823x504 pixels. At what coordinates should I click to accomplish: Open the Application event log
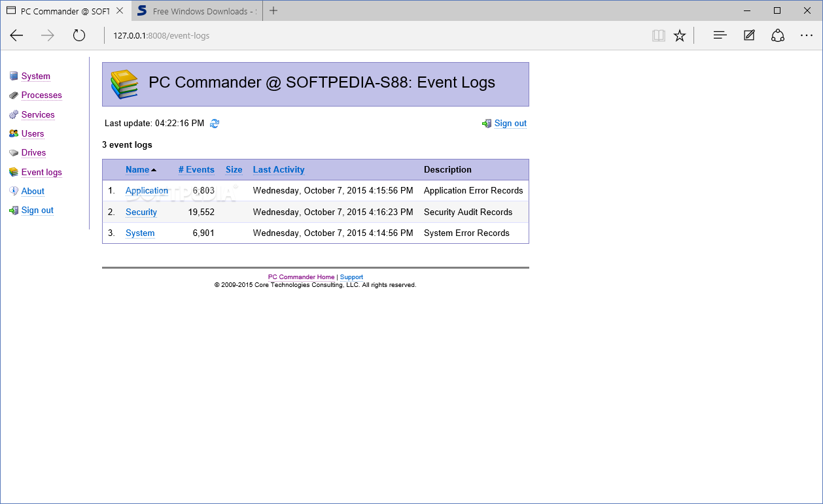(x=147, y=191)
